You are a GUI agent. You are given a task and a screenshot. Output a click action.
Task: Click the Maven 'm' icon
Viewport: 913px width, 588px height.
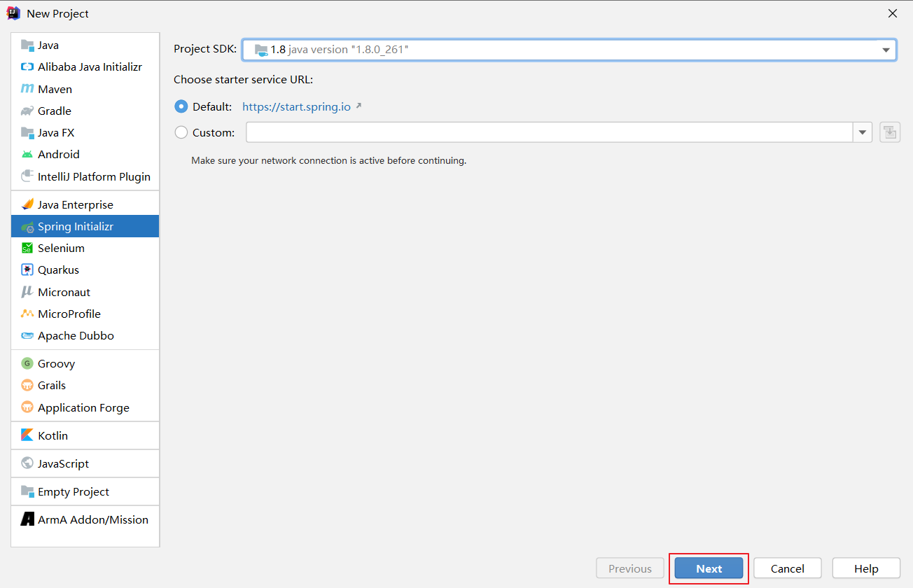(x=27, y=89)
